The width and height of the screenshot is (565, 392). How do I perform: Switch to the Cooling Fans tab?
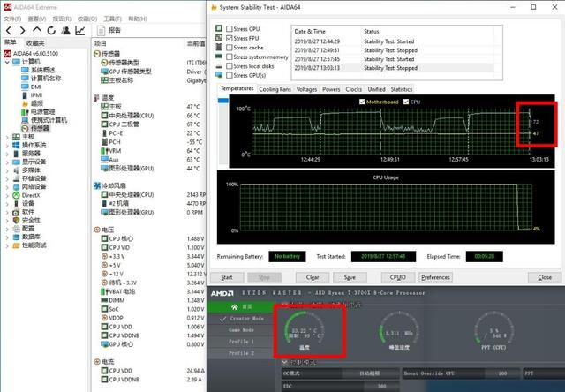pyautogui.click(x=275, y=89)
